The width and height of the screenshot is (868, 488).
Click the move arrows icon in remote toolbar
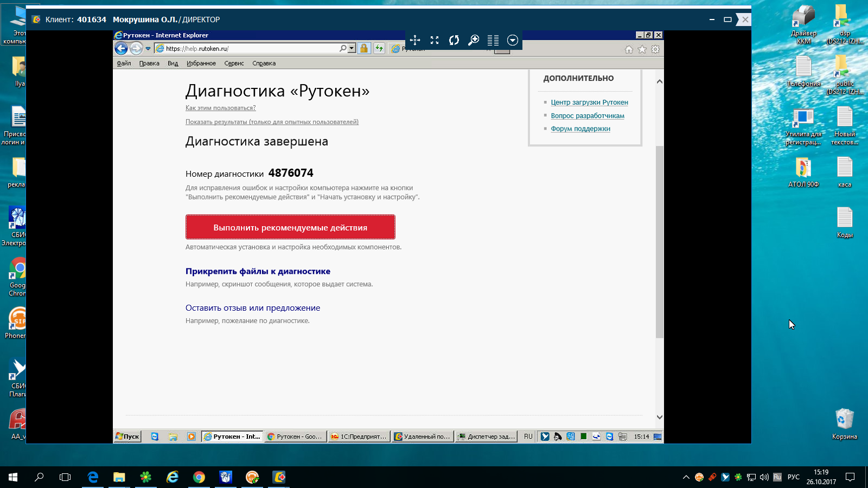point(415,40)
